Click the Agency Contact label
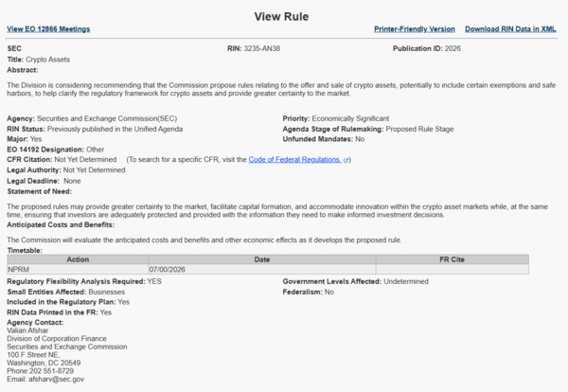 tap(35, 323)
